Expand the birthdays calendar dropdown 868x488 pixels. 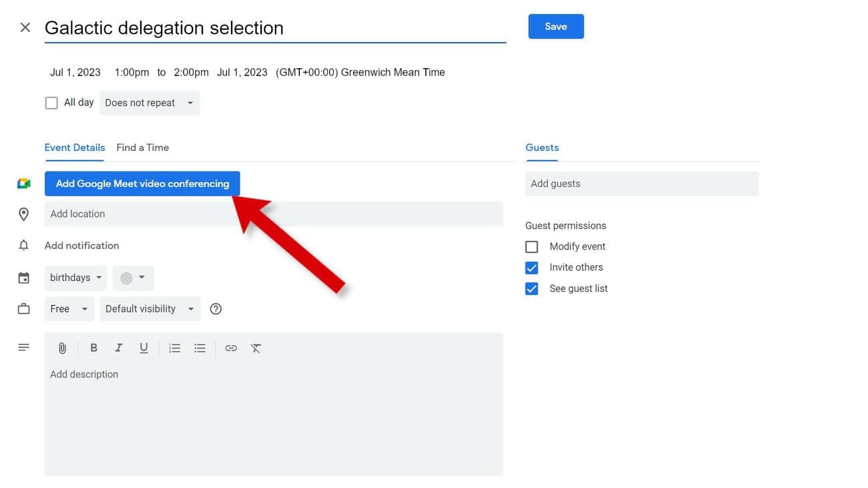[75, 278]
